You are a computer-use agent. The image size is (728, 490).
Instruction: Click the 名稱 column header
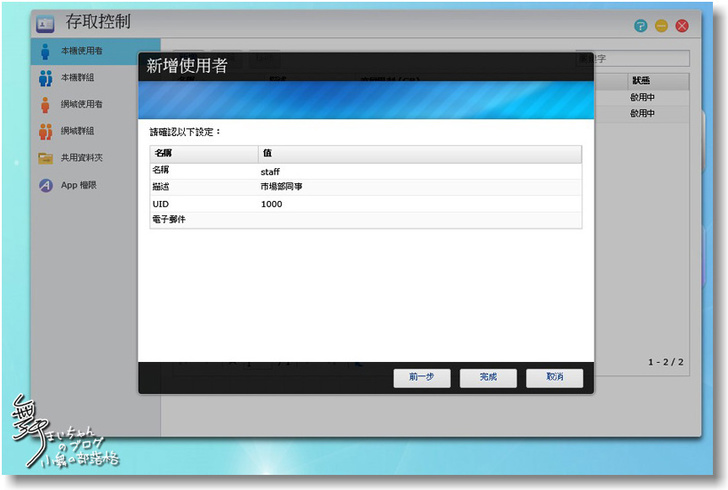pyautogui.click(x=204, y=153)
